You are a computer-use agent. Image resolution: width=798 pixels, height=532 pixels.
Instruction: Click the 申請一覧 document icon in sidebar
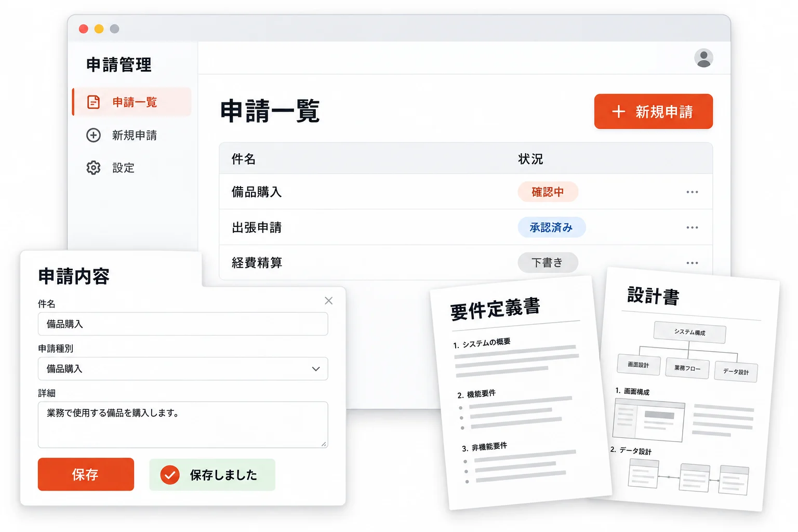pyautogui.click(x=94, y=102)
